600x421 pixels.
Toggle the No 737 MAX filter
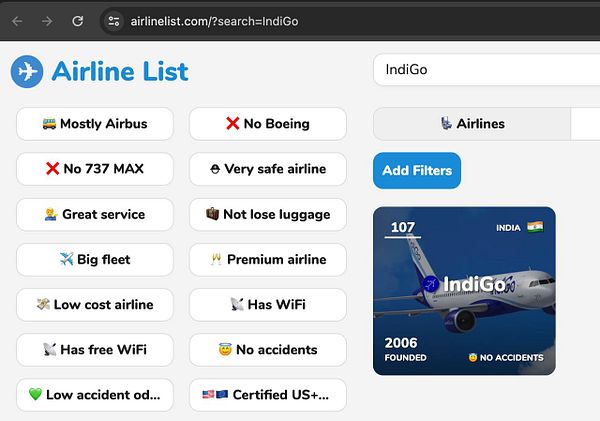(x=95, y=169)
